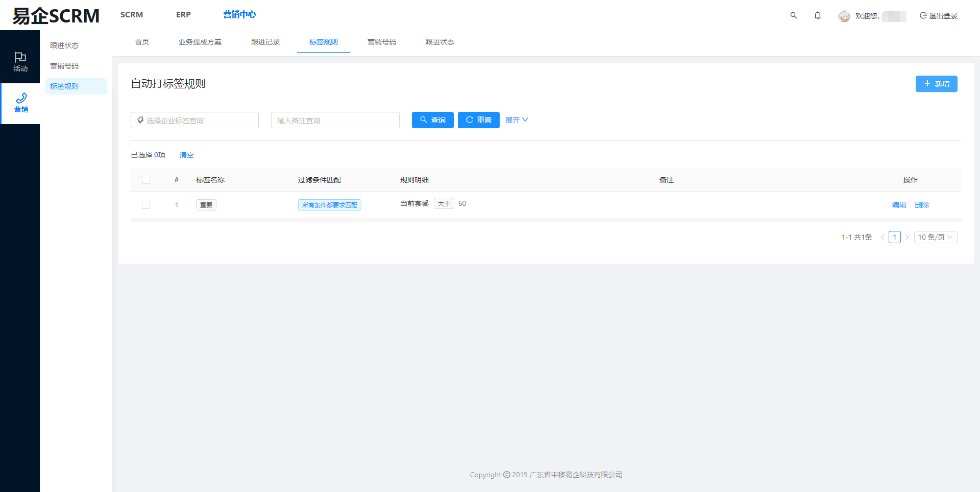Click the search magnifier icon in header
The image size is (980, 492).
pyautogui.click(x=794, y=15)
